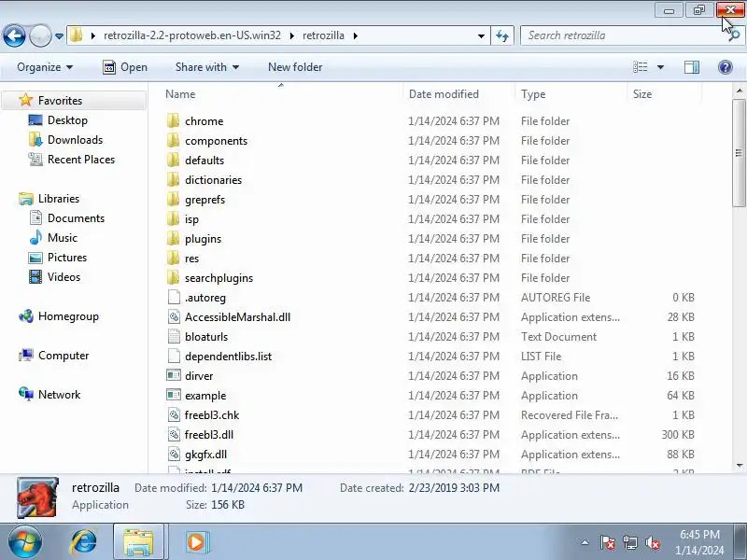747x560 pixels.
Task: Select the example application icon
Action: point(174,395)
